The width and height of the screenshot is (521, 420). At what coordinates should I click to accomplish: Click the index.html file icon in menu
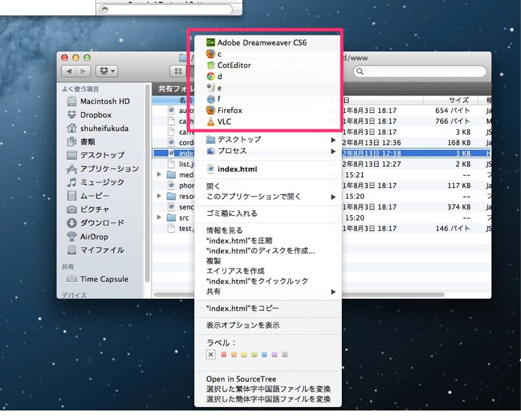tap(210, 169)
